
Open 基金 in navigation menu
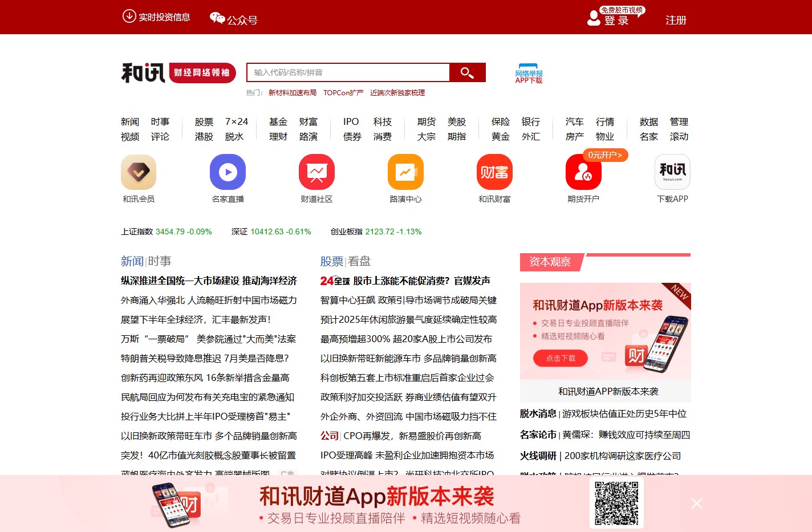point(278,122)
